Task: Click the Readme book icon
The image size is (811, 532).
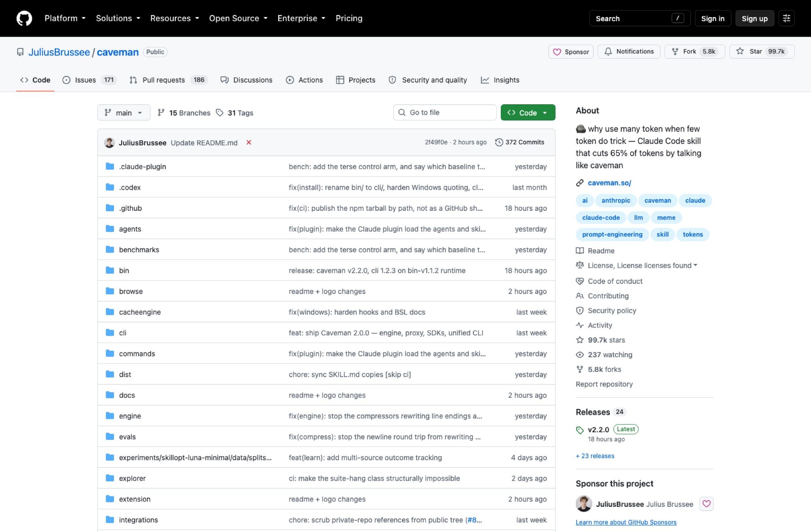Action: (580, 251)
